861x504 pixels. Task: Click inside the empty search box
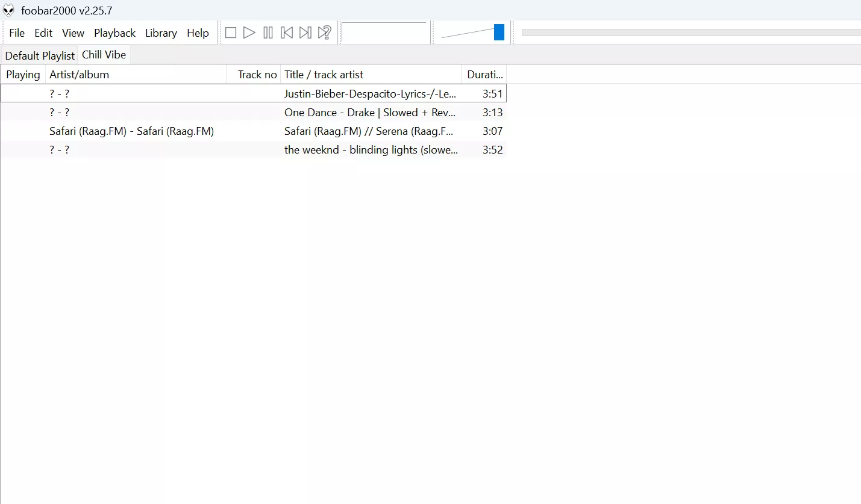(x=385, y=33)
